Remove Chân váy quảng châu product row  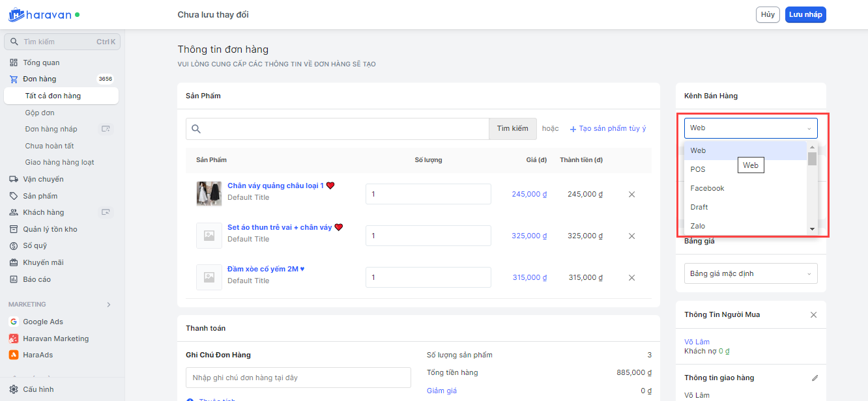point(631,194)
